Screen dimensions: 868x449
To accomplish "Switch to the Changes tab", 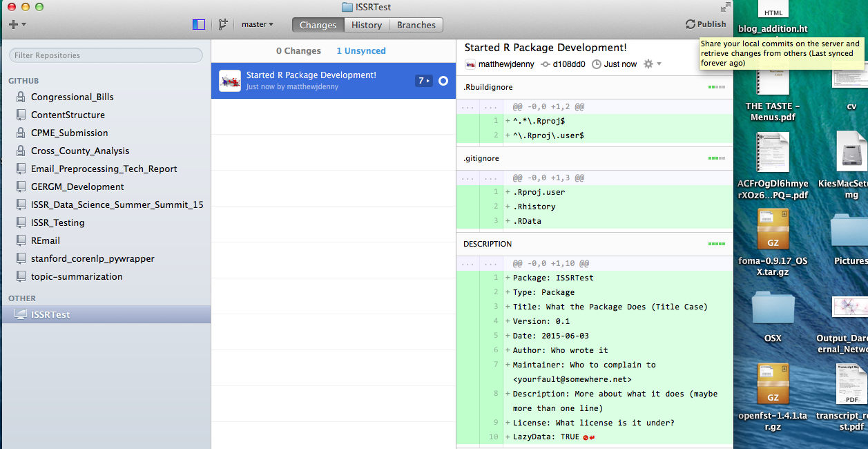I will pyautogui.click(x=318, y=25).
